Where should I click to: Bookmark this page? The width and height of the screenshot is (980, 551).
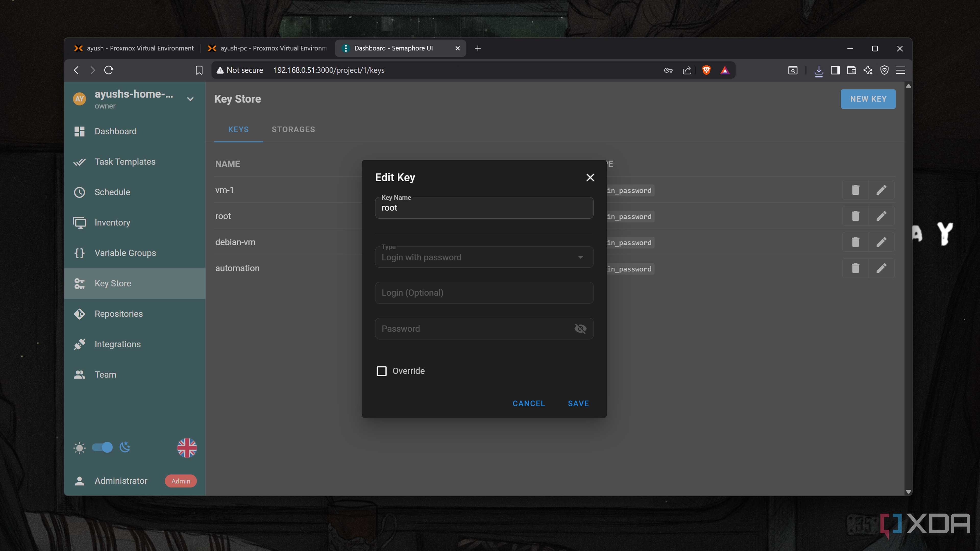pyautogui.click(x=199, y=70)
